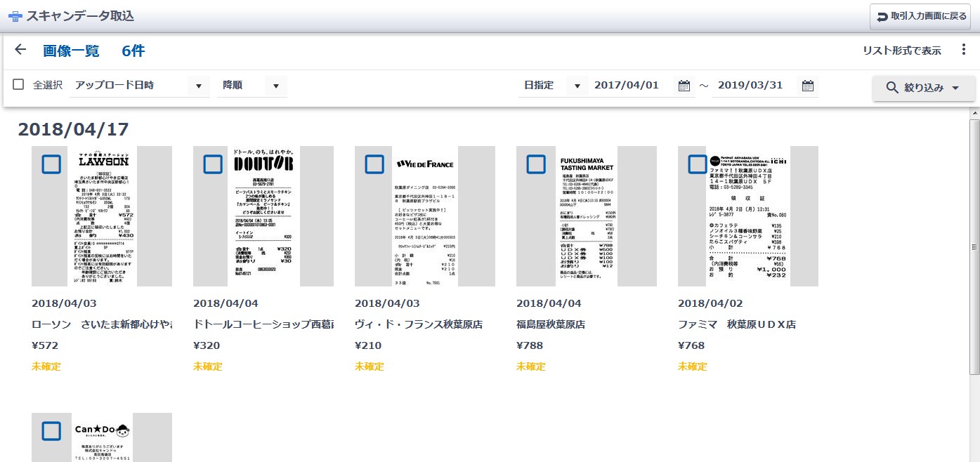Open the Fukushimaya Tasting Market receipt thumbnail
980x462 pixels.
tap(587, 216)
